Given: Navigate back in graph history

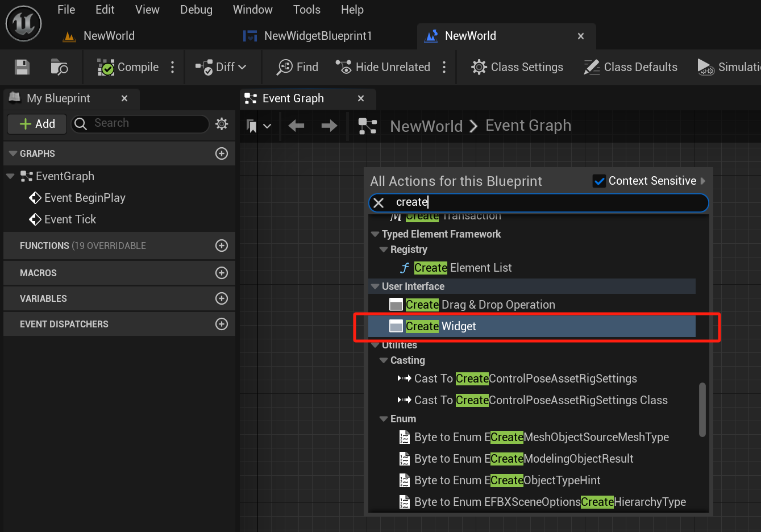Looking at the screenshot, I should [296, 126].
